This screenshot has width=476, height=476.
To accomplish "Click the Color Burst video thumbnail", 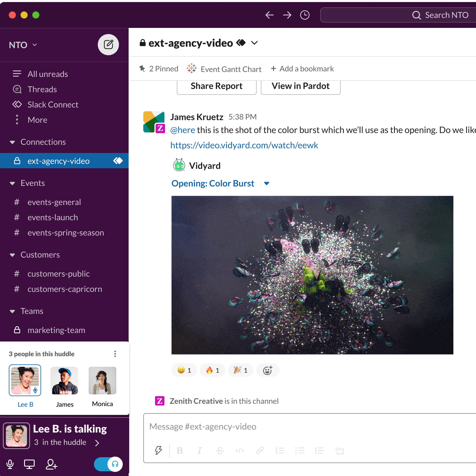I will [x=312, y=275].
